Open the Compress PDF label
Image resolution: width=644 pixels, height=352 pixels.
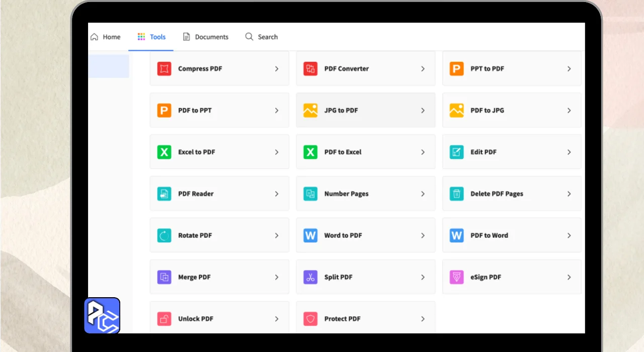200,69
